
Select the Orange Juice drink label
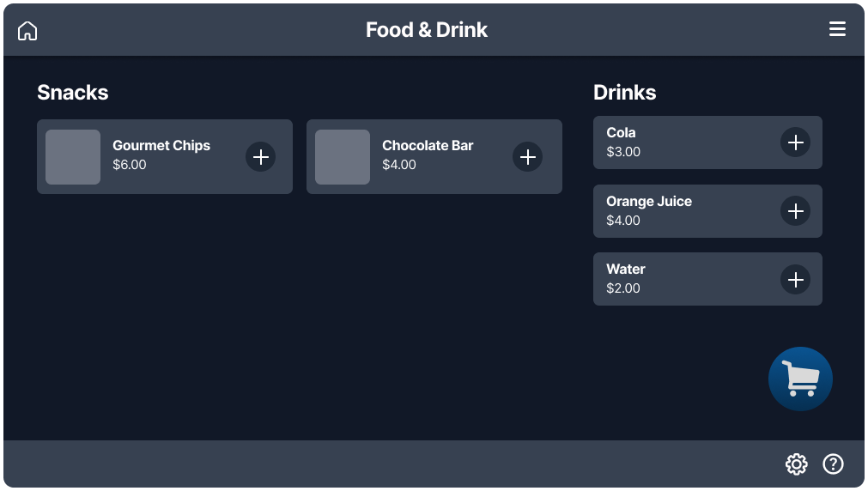click(x=648, y=202)
